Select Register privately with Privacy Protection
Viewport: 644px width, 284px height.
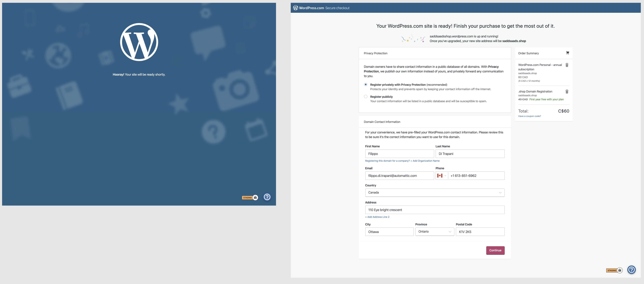pyautogui.click(x=366, y=85)
